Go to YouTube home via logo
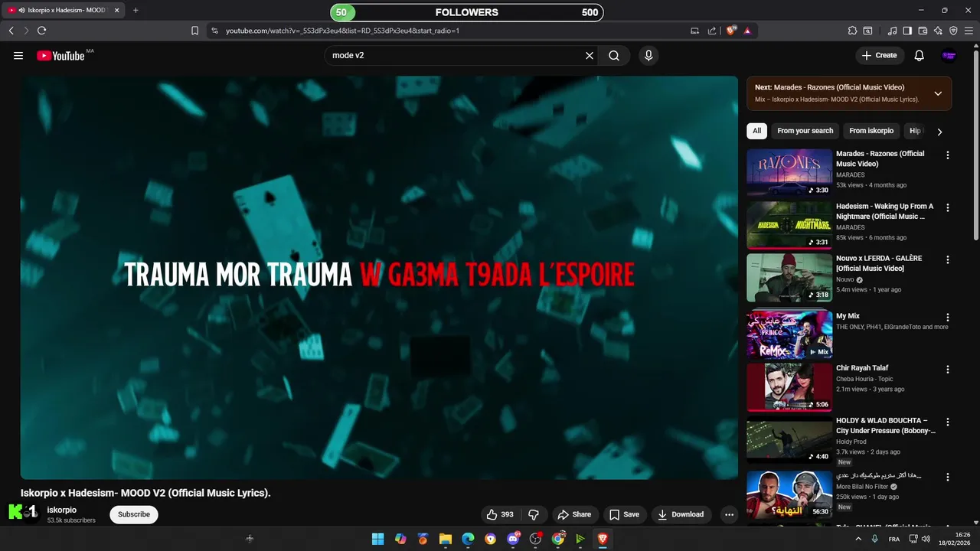 pos(60,56)
